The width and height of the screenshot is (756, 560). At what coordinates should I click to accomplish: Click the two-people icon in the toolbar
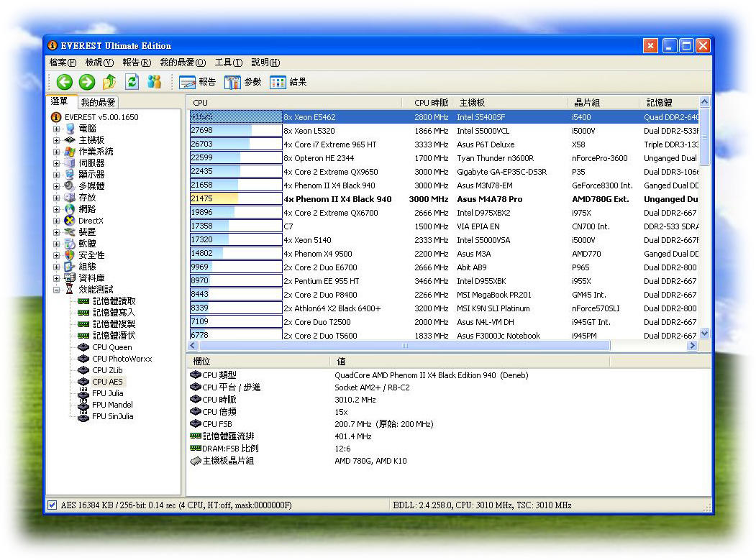(155, 82)
